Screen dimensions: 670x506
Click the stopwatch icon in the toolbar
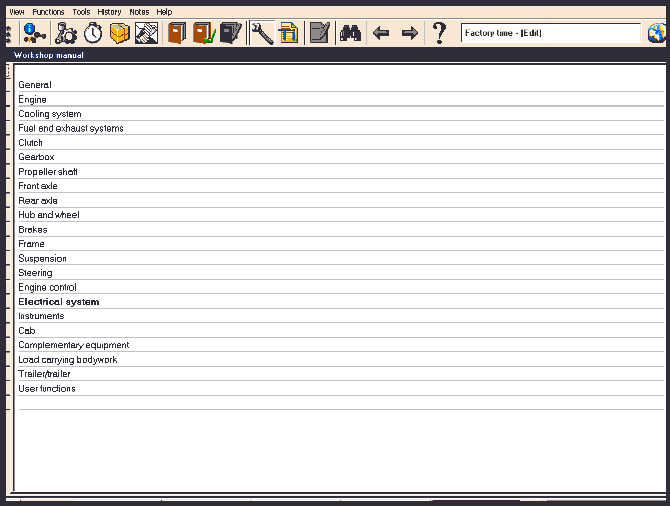pos(93,33)
